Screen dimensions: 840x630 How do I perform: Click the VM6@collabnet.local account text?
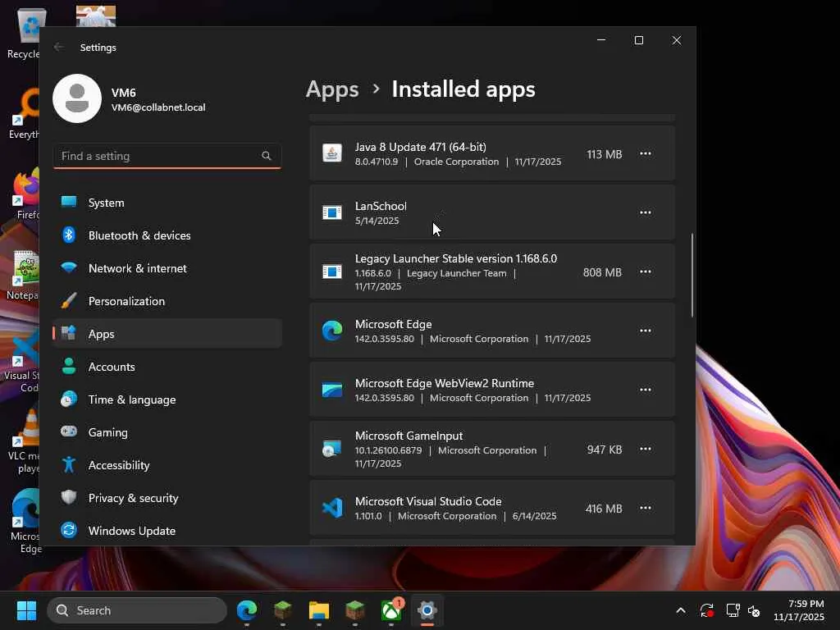158,107
